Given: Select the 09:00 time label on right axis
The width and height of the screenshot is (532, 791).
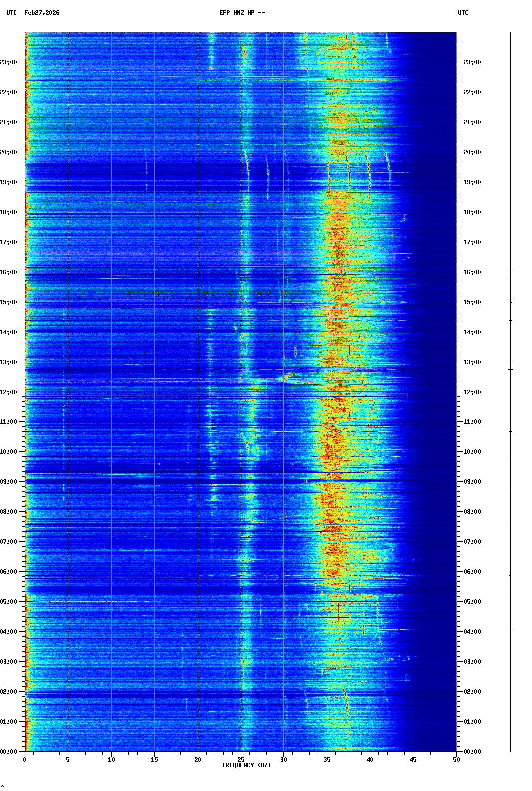Looking at the screenshot, I should pyautogui.click(x=472, y=482).
